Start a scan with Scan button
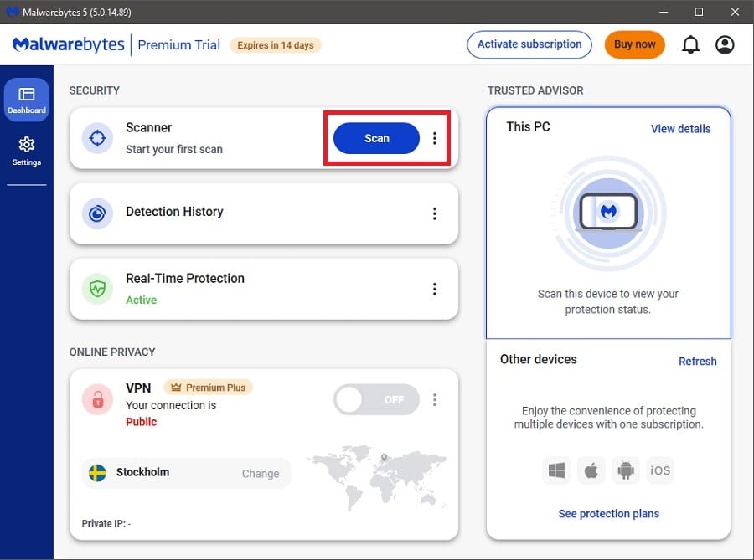The height and width of the screenshot is (560, 754). [x=376, y=138]
